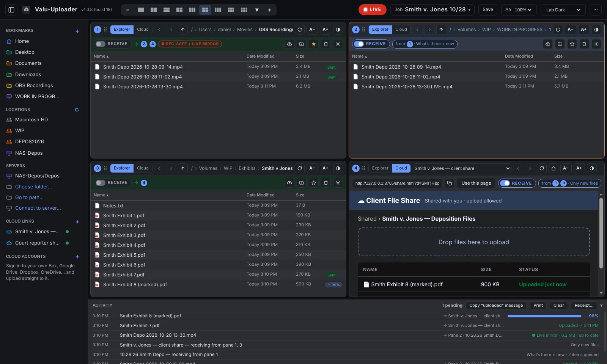The height and width of the screenshot is (364, 607).
Task: Click the 99% upload progress bar in Activity
Action: (544, 316)
